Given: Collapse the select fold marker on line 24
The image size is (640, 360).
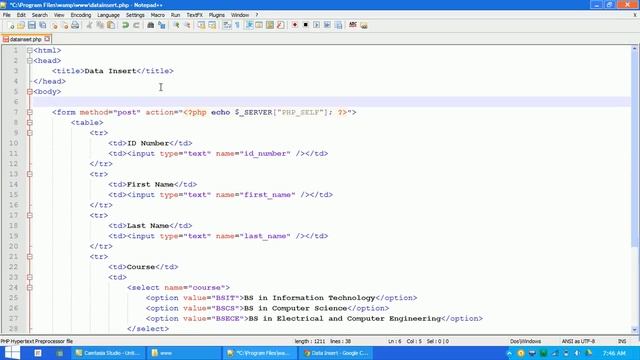Looking at the screenshot, I should 29,288.
